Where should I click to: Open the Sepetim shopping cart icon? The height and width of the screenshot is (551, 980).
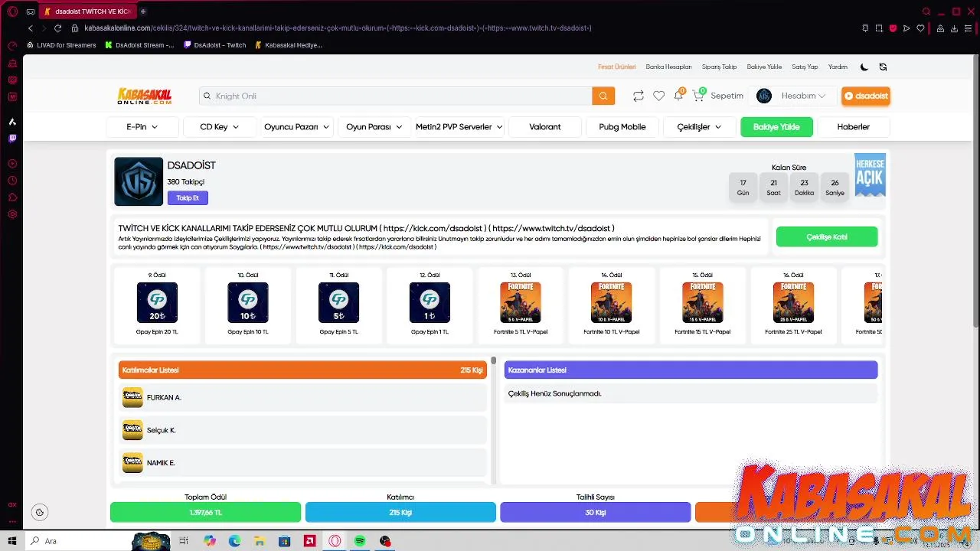[697, 96]
